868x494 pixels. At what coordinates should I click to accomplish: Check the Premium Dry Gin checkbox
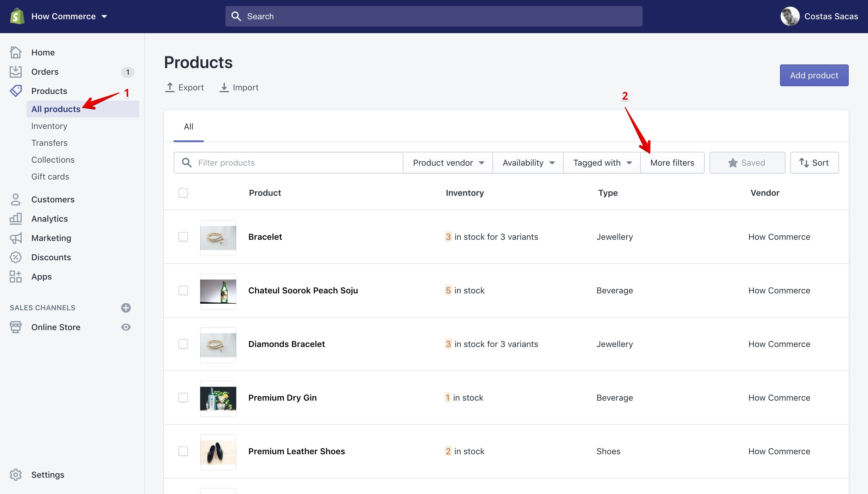[x=183, y=397]
